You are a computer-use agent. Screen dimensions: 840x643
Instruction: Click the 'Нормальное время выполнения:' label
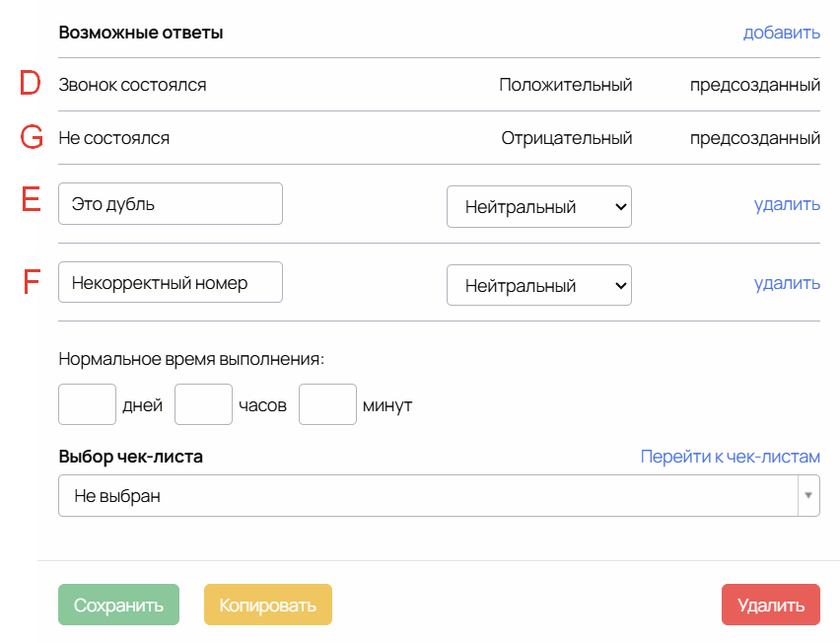191,359
